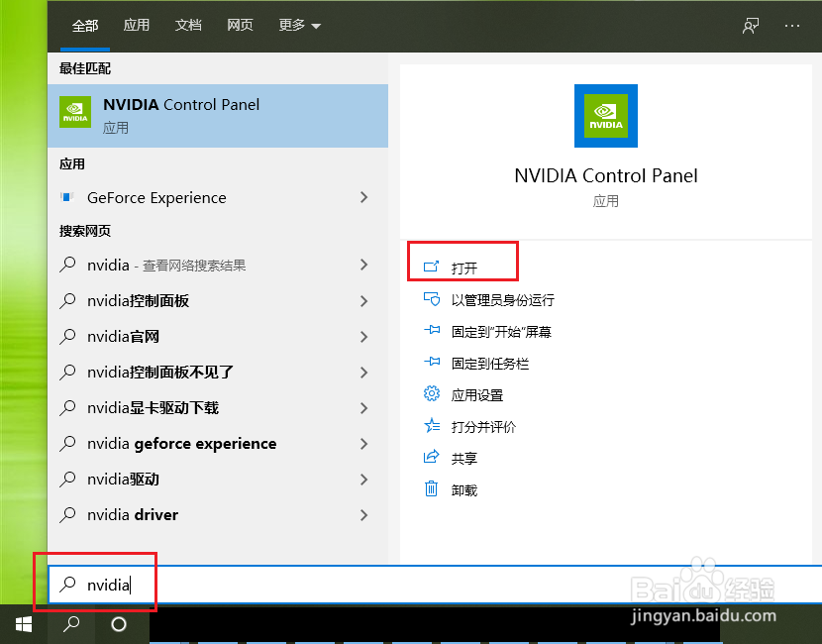This screenshot has width=822, height=644.
Task: Click GeForce Experience small icon
Action: pos(67,197)
